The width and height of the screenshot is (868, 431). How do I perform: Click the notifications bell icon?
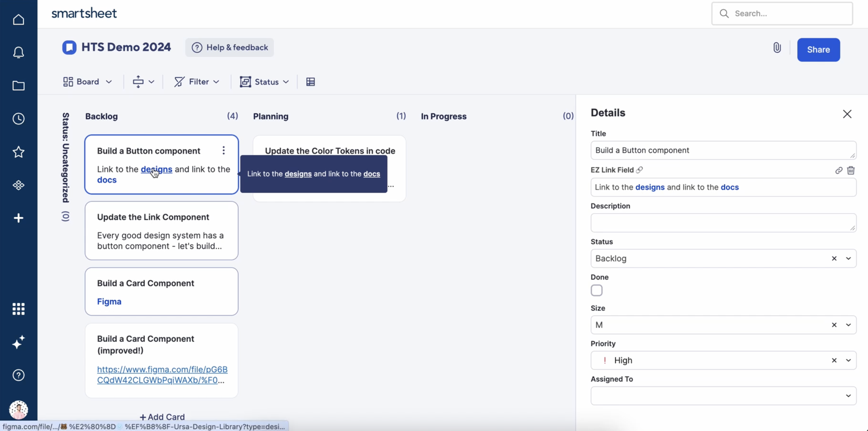point(18,53)
